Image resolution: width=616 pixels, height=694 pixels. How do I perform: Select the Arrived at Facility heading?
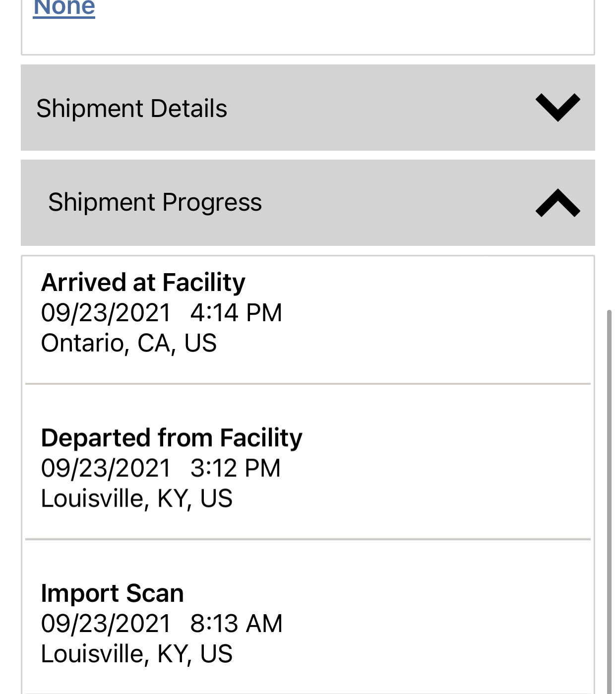[x=143, y=283]
